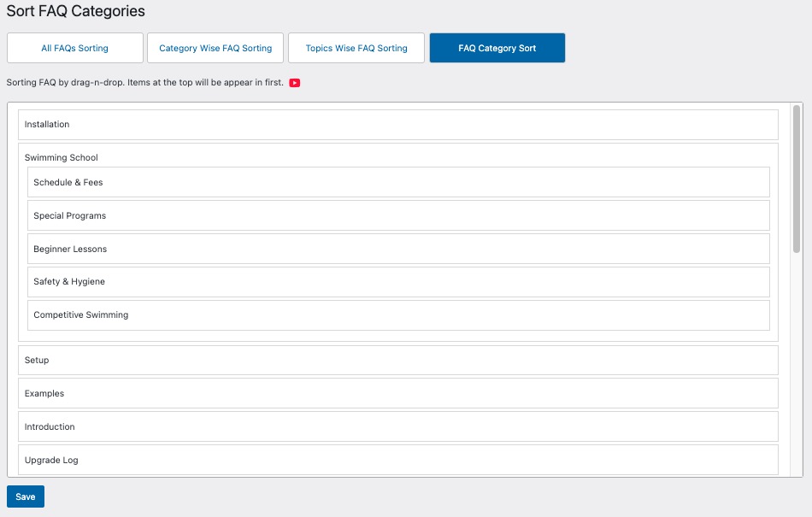This screenshot has height=517, width=812.
Task: Open Category Wise FAQ Sorting tab
Action: (x=215, y=48)
